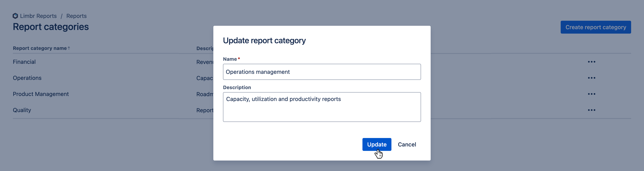Viewport: 644px width, 171px height.
Task: Click Create report category button
Action: [x=595, y=27]
